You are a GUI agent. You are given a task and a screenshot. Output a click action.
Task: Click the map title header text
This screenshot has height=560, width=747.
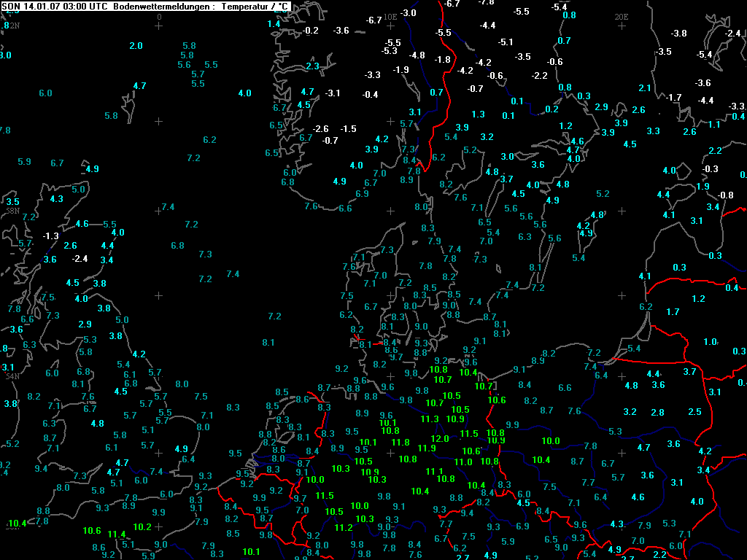pos(146,7)
